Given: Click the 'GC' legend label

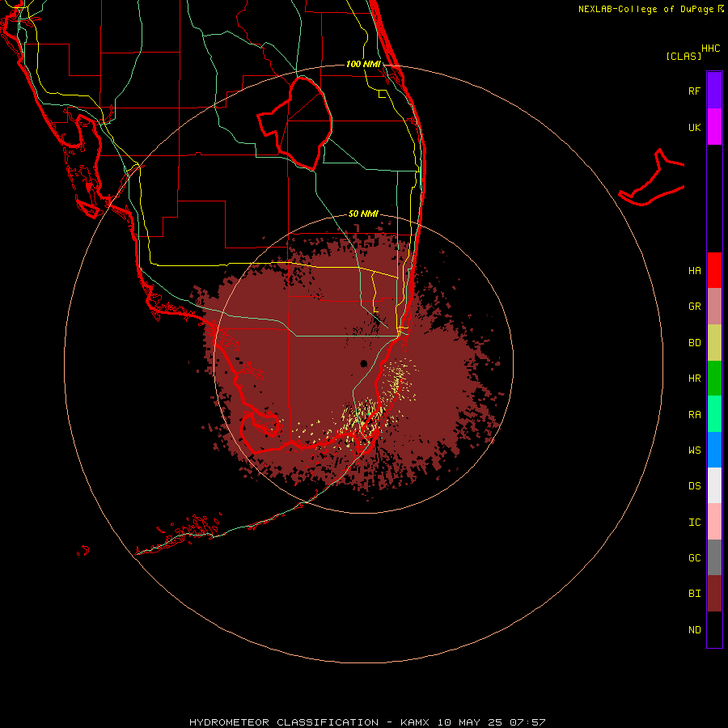Looking at the screenshot, I should (694, 558).
